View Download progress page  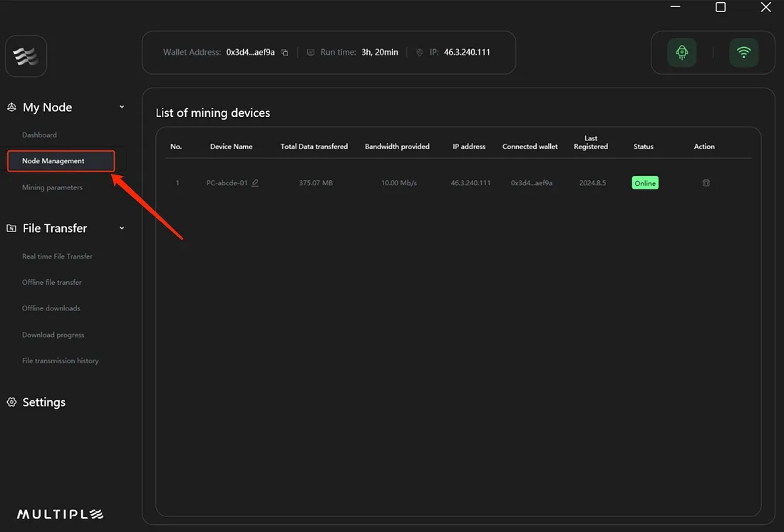tap(53, 335)
